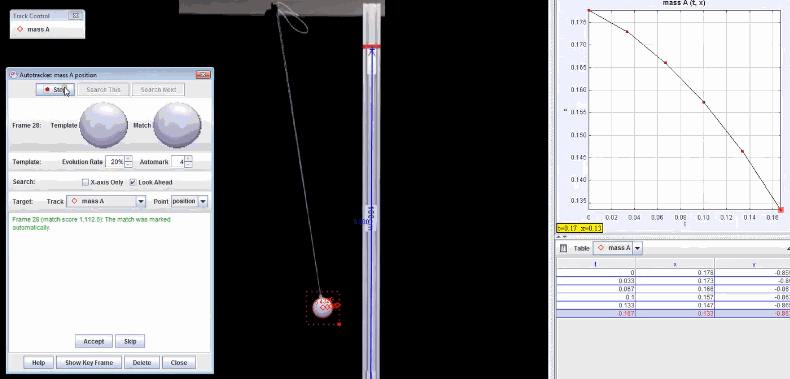Click table cell with x value 0.173
This screenshot has width=790, height=379.
pos(675,281)
